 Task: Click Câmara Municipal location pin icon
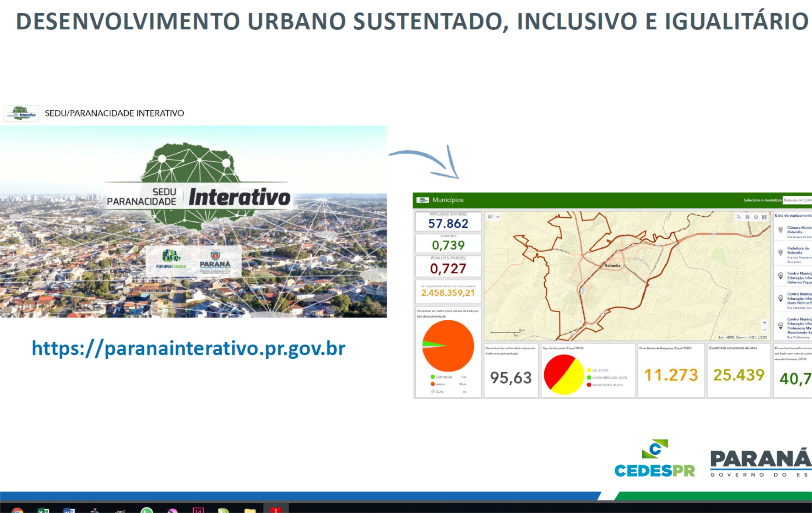[x=781, y=230]
